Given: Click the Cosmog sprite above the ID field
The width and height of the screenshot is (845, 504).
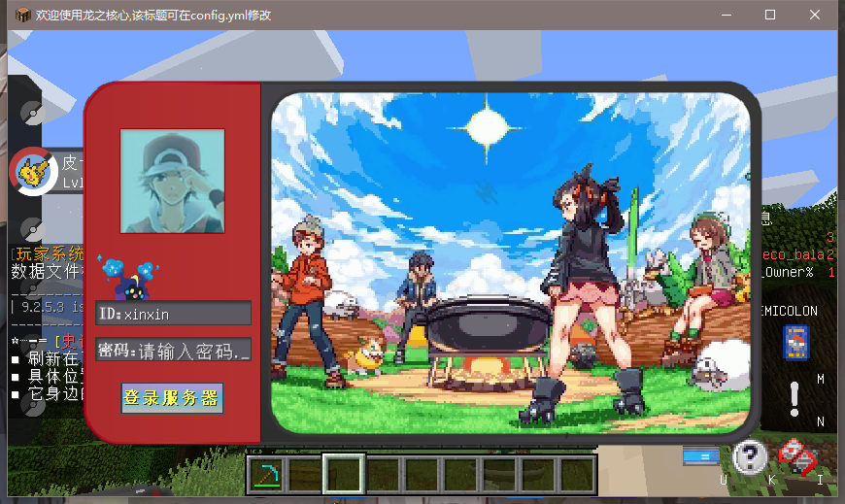Looking at the screenshot, I should tap(128, 279).
